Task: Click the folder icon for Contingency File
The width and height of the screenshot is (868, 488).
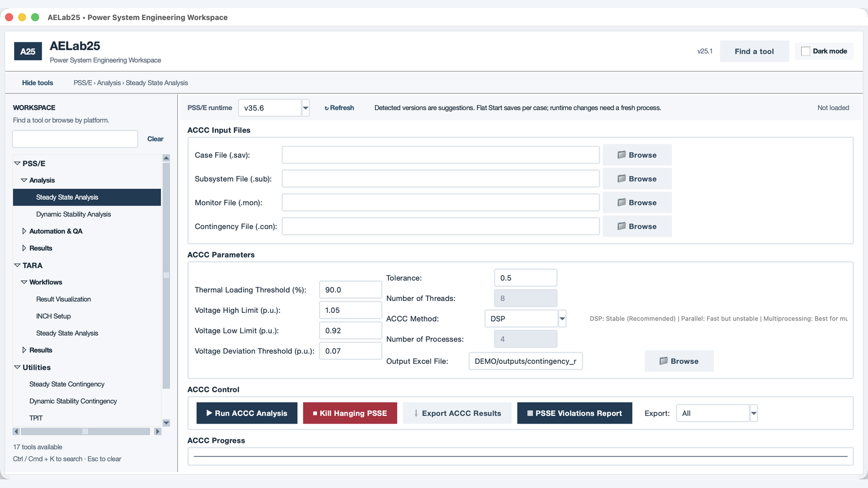Action: pyautogui.click(x=622, y=227)
